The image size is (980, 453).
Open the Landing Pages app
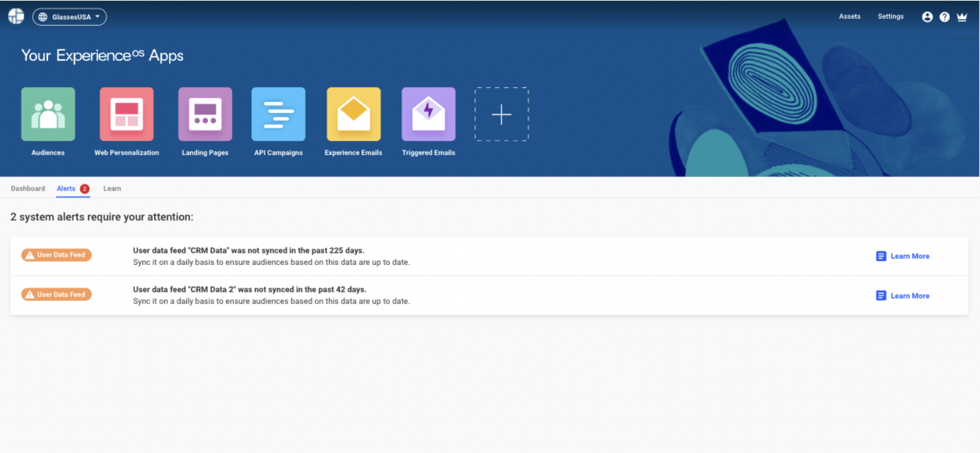205,114
